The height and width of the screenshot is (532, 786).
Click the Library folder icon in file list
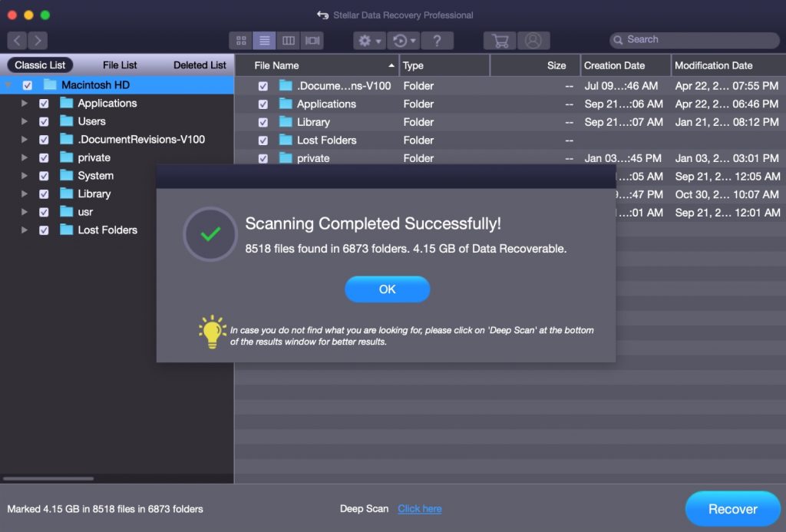pos(286,122)
